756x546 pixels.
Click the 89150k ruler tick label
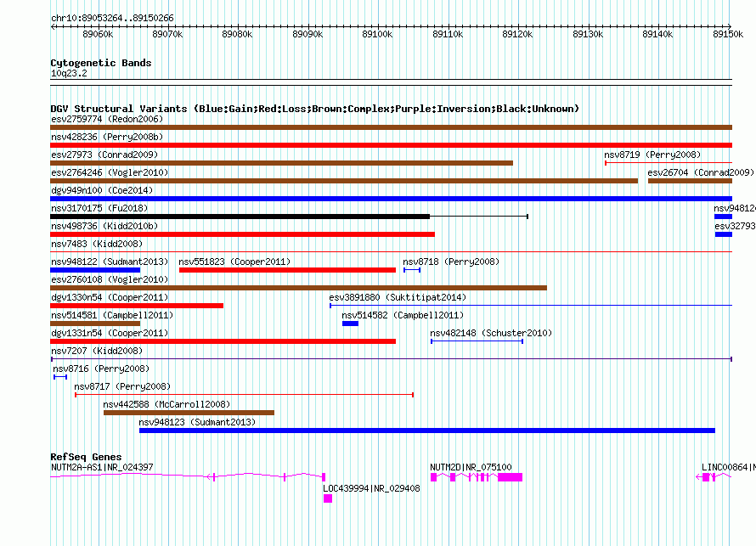click(x=728, y=34)
